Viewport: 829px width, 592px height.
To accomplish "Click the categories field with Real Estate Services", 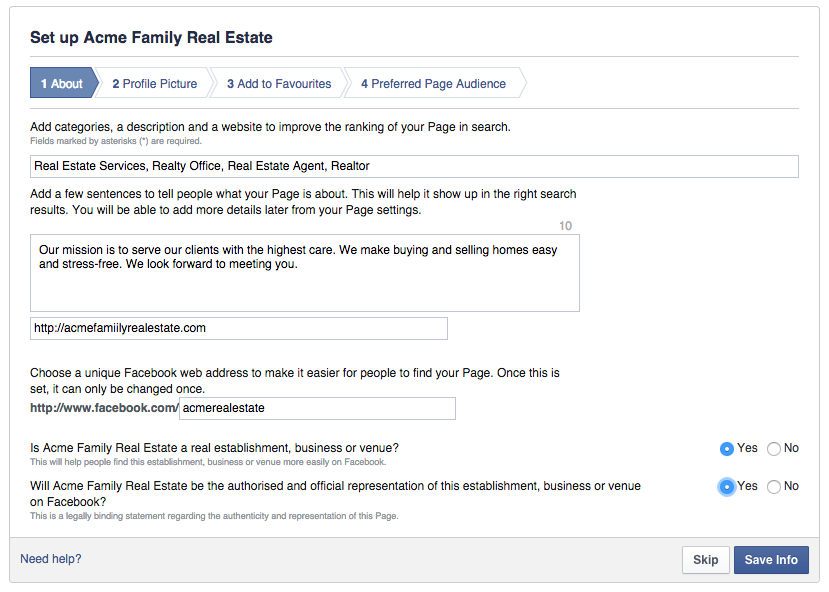I will pos(414,166).
